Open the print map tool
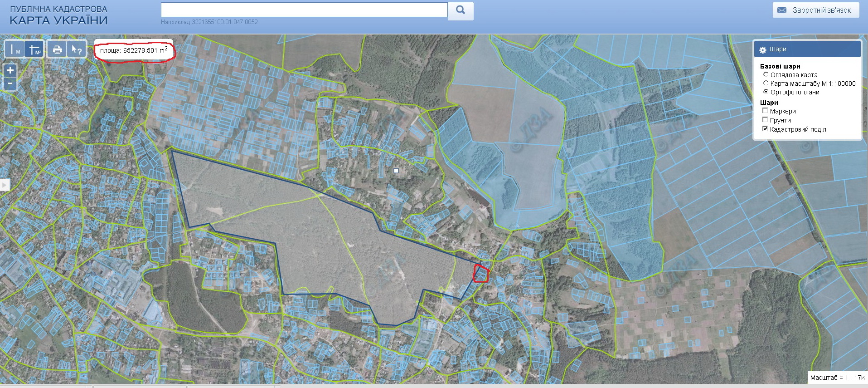 pyautogui.click(x=57, y=49)
